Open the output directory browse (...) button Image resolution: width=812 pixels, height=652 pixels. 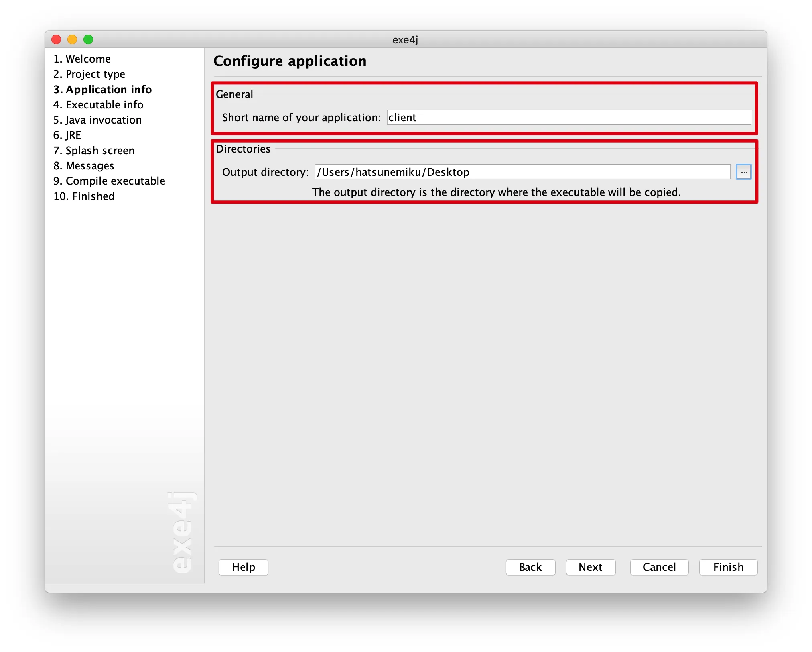[x=743, y=172]
